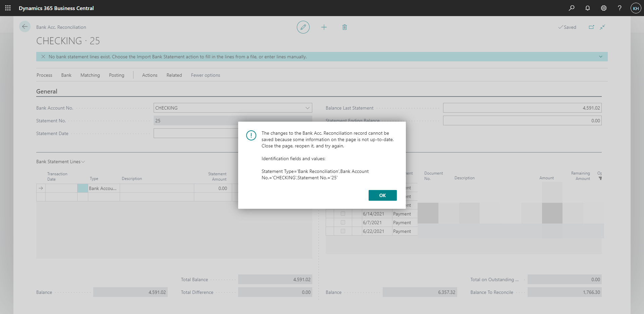Click the Statement Amount cell 0.00

click(x=213, y=188)
